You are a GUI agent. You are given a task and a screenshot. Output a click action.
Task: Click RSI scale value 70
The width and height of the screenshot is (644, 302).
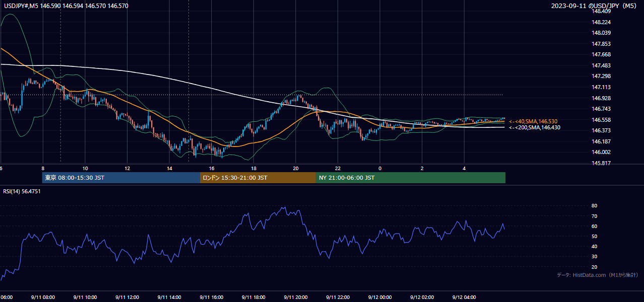click(594, 216)
